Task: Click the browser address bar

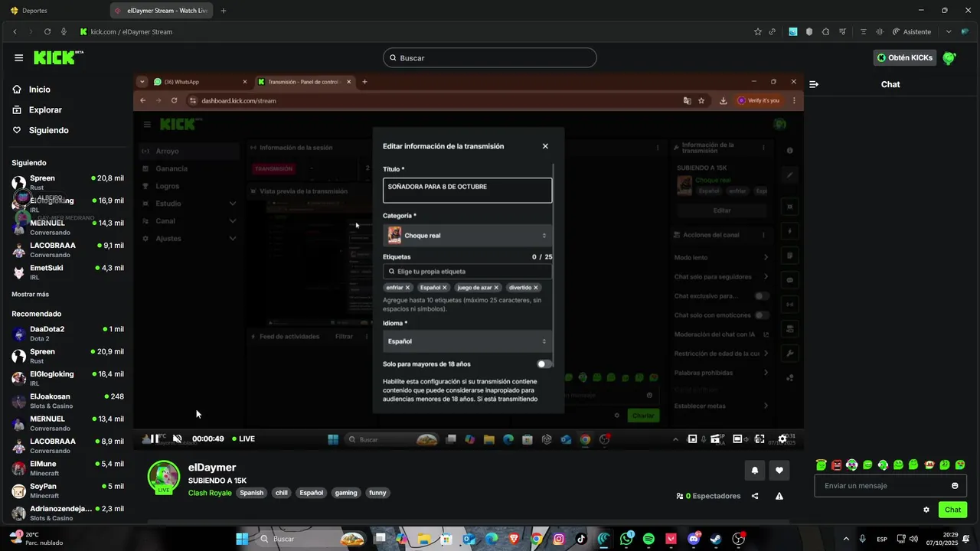Action: click(x=413, y=31)
